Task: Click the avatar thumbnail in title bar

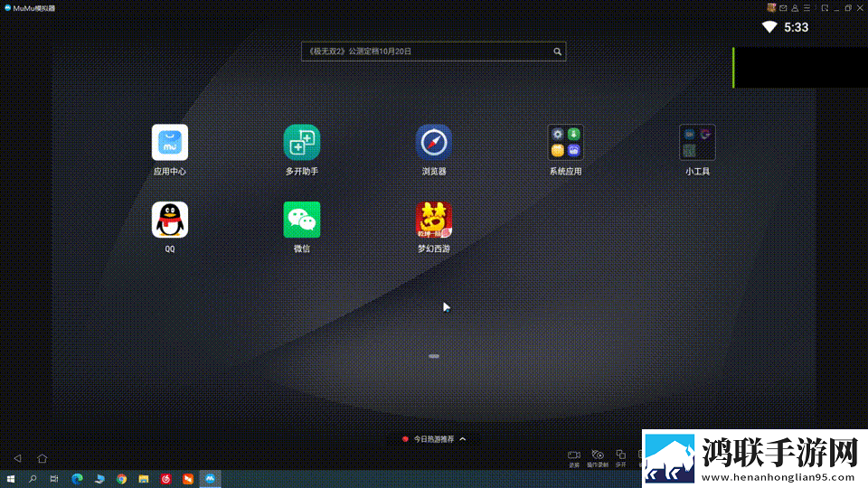Action: click(771, 8)
